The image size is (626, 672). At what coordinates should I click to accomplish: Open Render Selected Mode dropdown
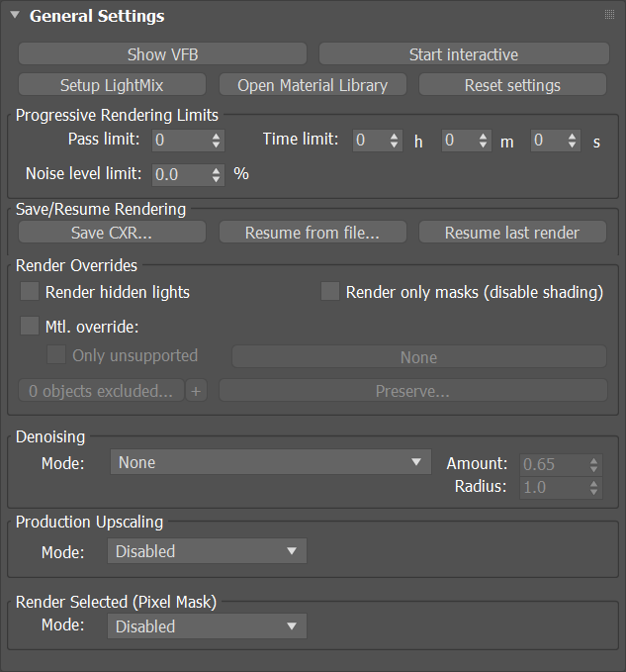[x=207, y=626]
